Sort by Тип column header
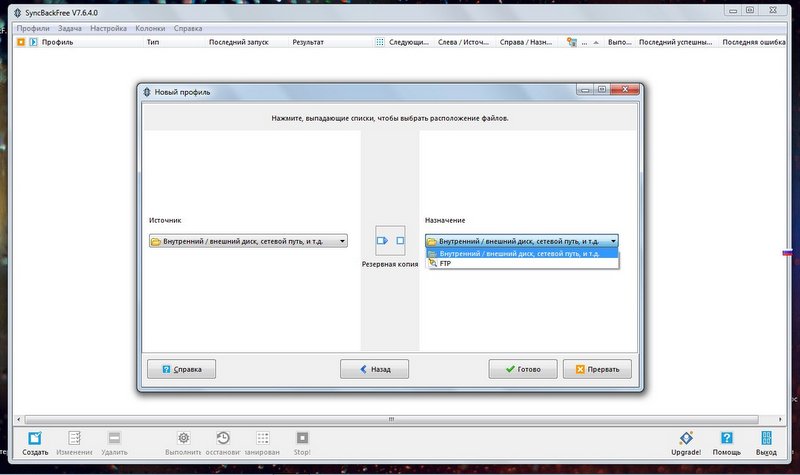The width and height of the screenshot is (800, 475). tap(153, 42)
